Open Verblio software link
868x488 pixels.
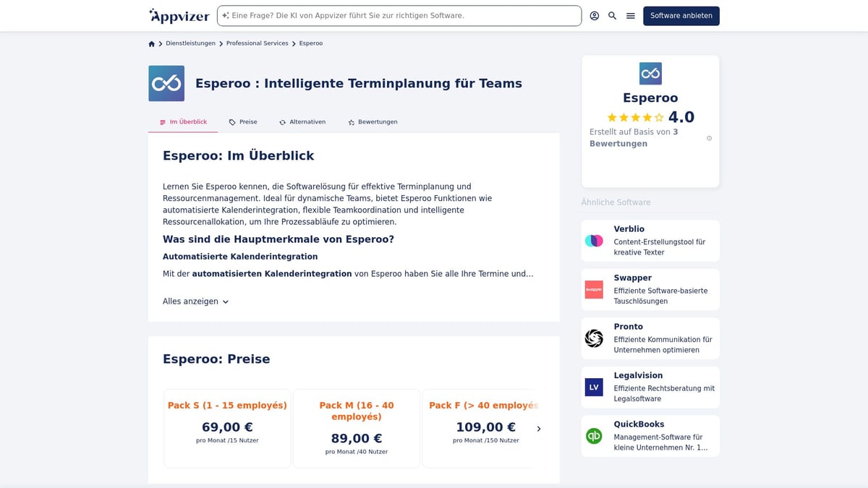(x=650, y=241)
